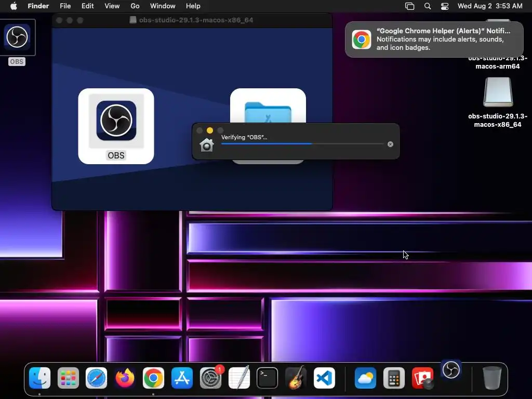This screenshot has width=532, height=399.
Task: Open the Apple menu
Action: pyautogui.click(x=14, y=6)
